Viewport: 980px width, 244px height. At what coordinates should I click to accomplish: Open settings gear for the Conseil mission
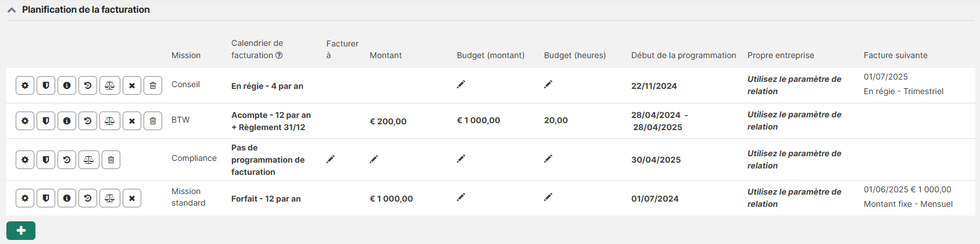25,85
